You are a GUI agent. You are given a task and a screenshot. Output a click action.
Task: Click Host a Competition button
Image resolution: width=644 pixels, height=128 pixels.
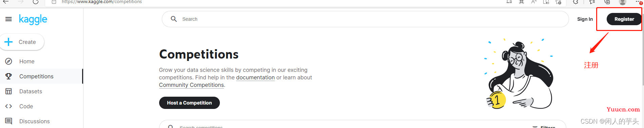click(189, 103)
